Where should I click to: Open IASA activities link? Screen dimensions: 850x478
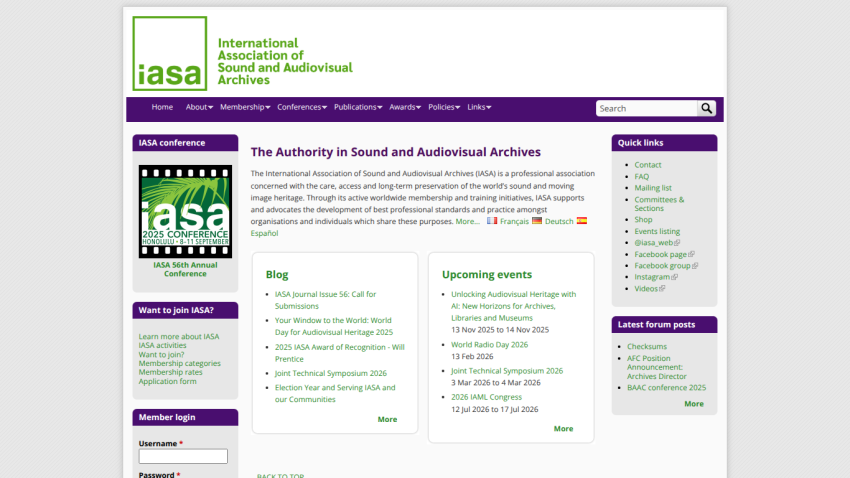162,345
